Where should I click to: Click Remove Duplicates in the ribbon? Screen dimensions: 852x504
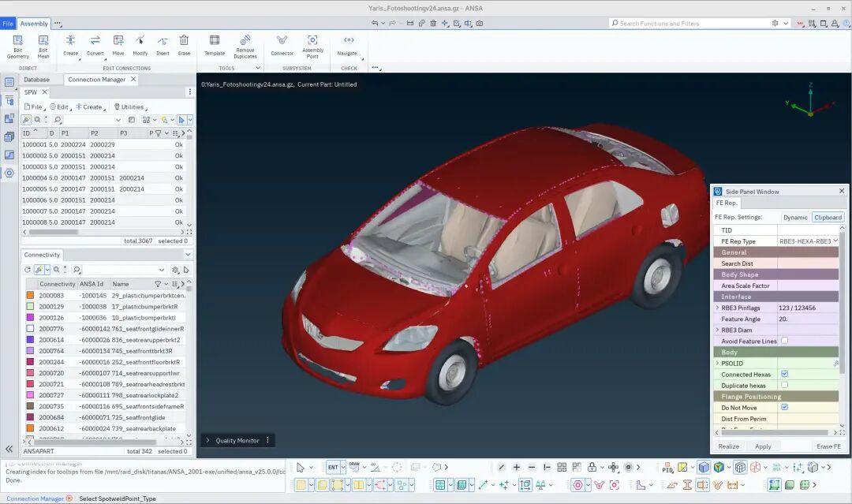tap(245, 41)
